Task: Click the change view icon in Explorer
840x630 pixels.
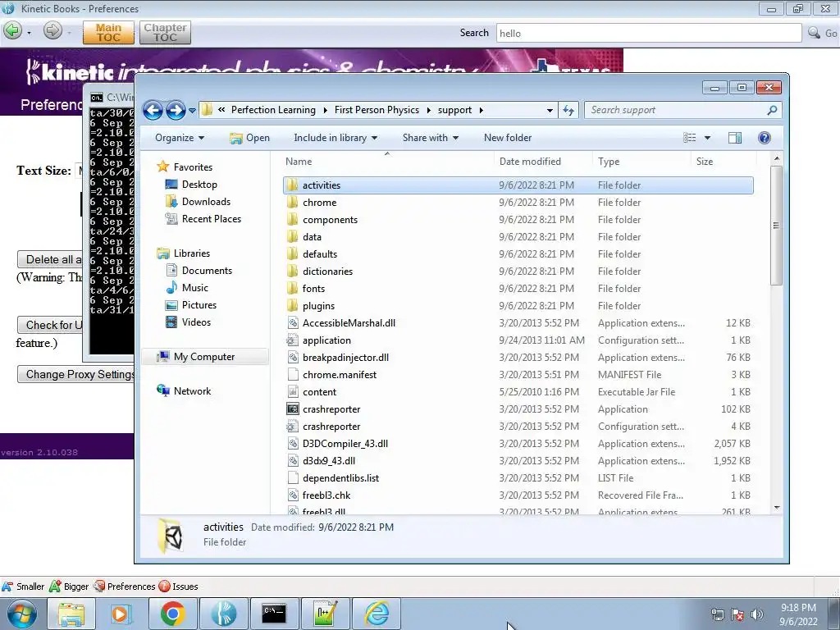Action: (x=689, y=138)
